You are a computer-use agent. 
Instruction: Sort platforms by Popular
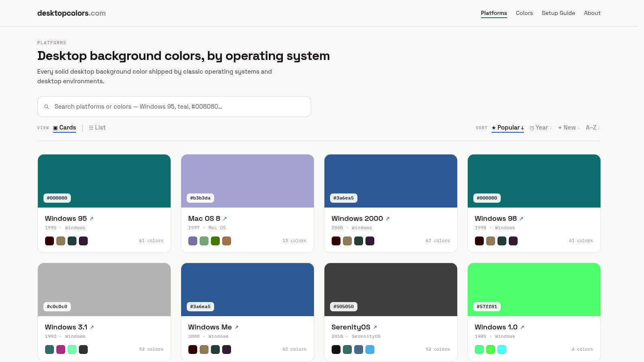[508, 128]
